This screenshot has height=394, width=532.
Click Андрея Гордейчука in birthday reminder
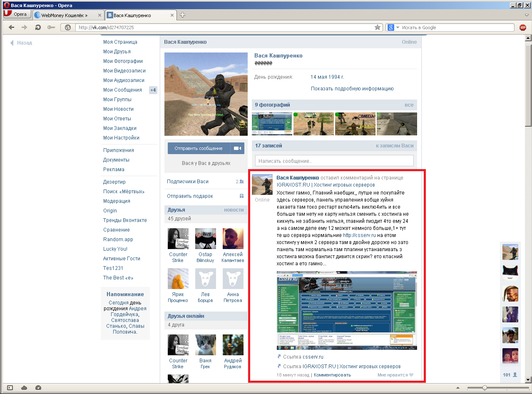click(x=129, y=312)
